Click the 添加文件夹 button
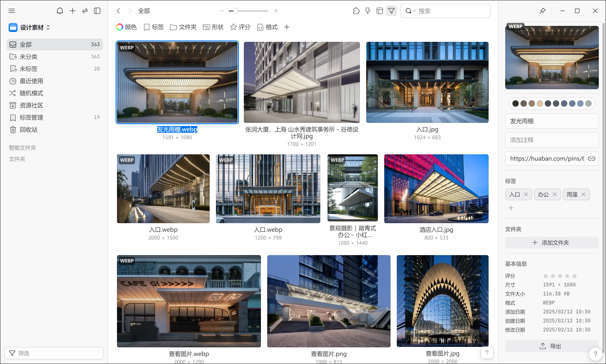The height and width of the screenshot is (364, 606). [x=552, y=243]
